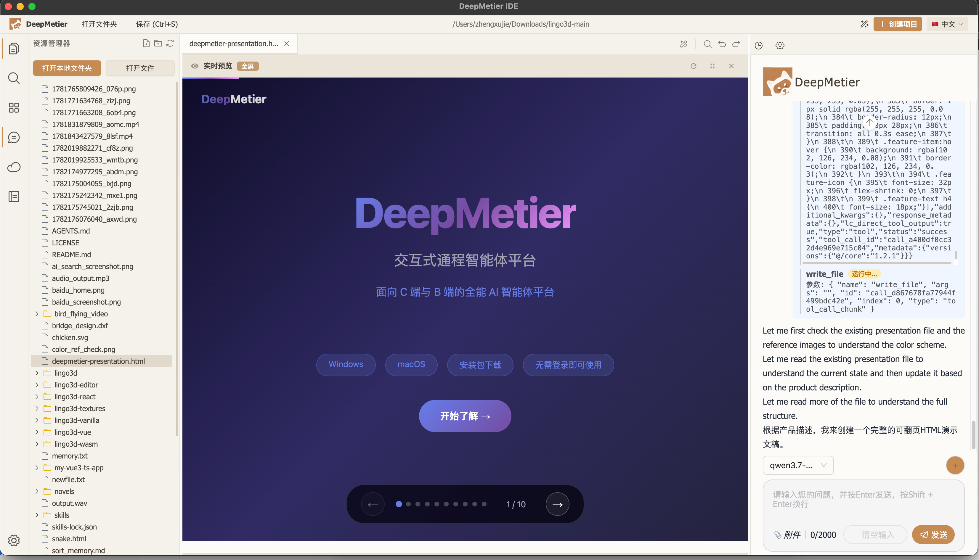Send the message with 发送 button
The image size is (979, 560).
point(934,535)
